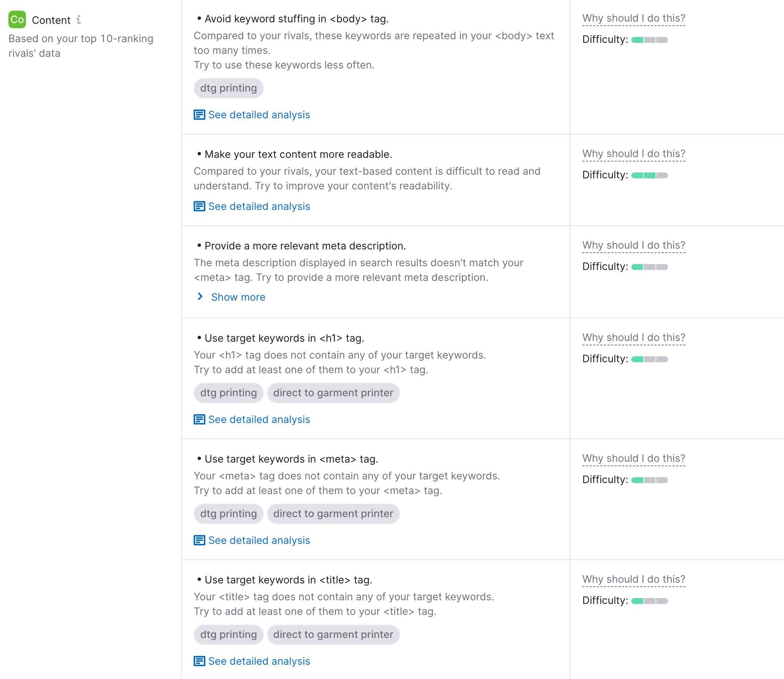Click direct to garment printer tag under title

(333, 635)
